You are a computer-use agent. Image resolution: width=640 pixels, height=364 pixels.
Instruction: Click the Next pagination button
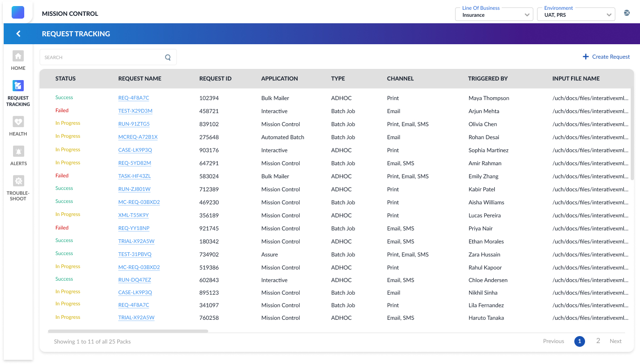[615, 341]
